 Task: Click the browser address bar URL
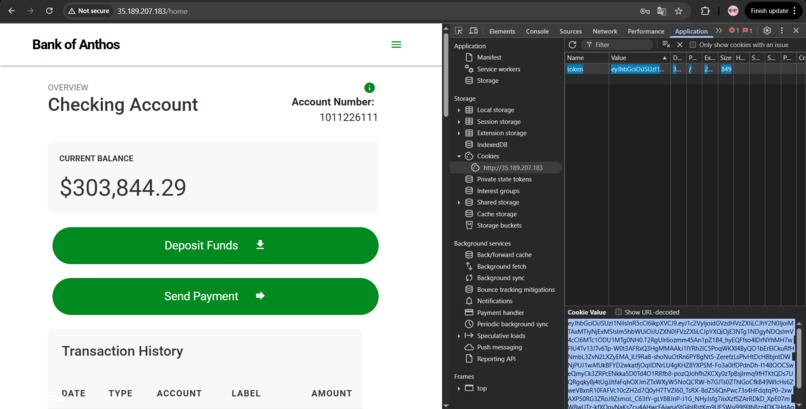152,11
